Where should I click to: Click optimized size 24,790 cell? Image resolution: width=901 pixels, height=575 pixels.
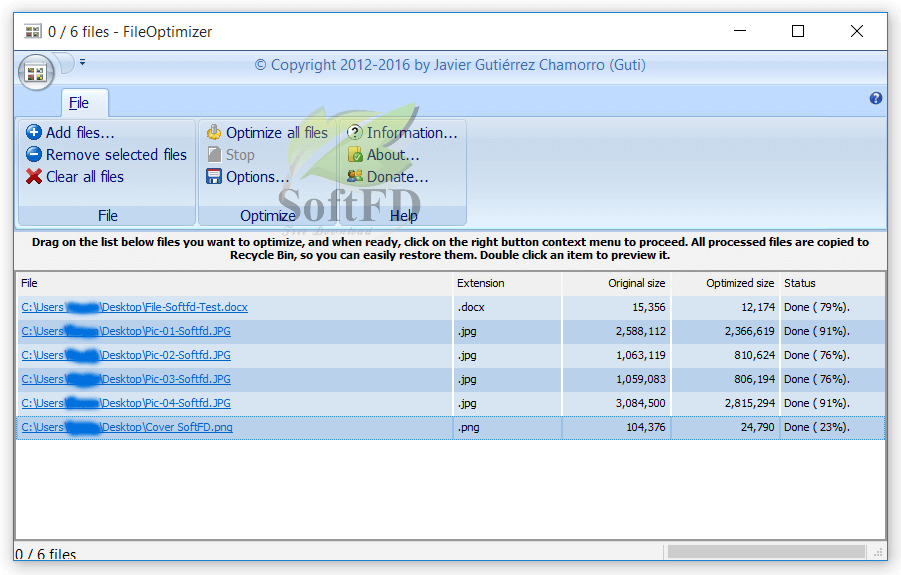click(725, 427)
